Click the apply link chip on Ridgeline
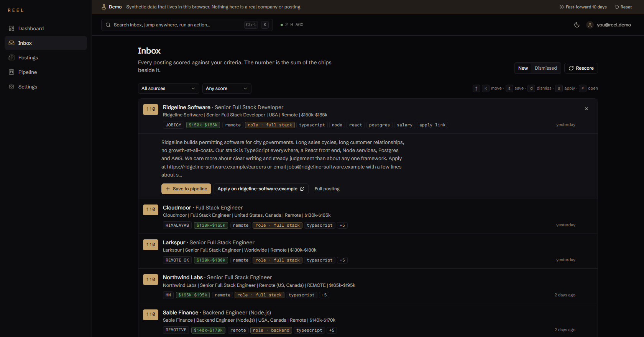This screenshot has height=337, width=644. [x=432, y=125]
